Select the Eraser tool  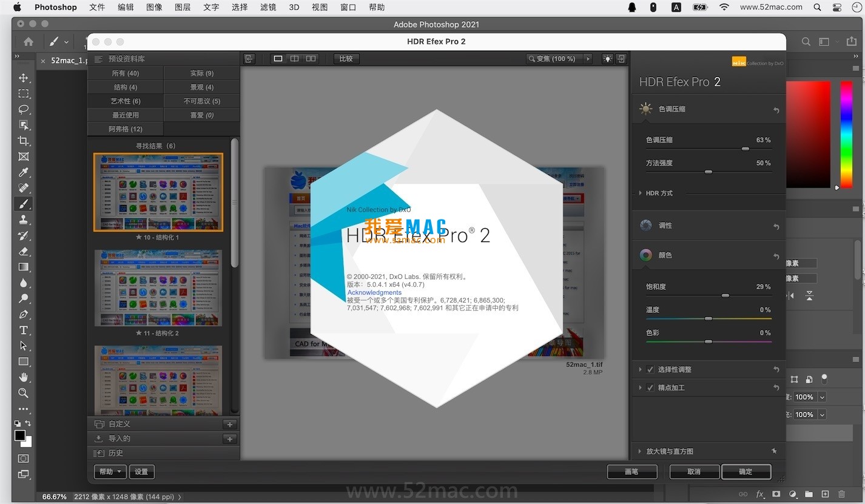[x=24, y=251]
